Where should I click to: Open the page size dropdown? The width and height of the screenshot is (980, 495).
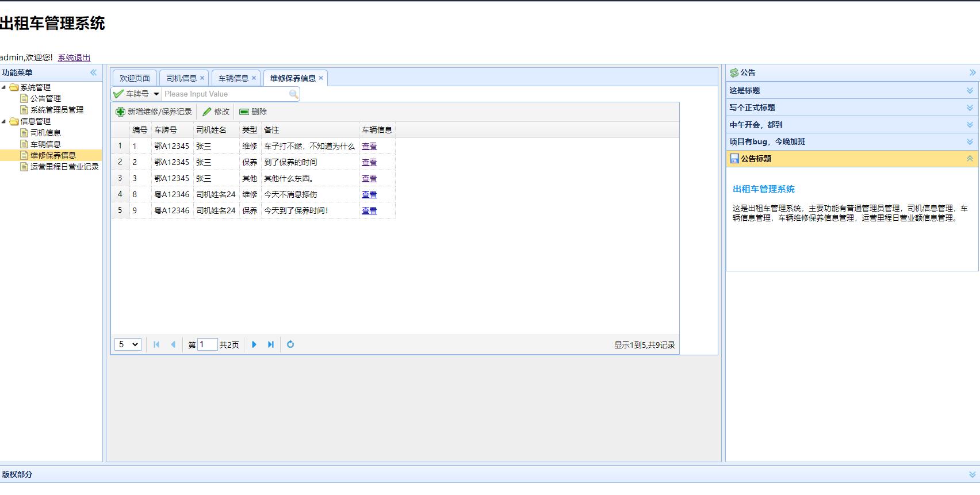tap(128, 344)
